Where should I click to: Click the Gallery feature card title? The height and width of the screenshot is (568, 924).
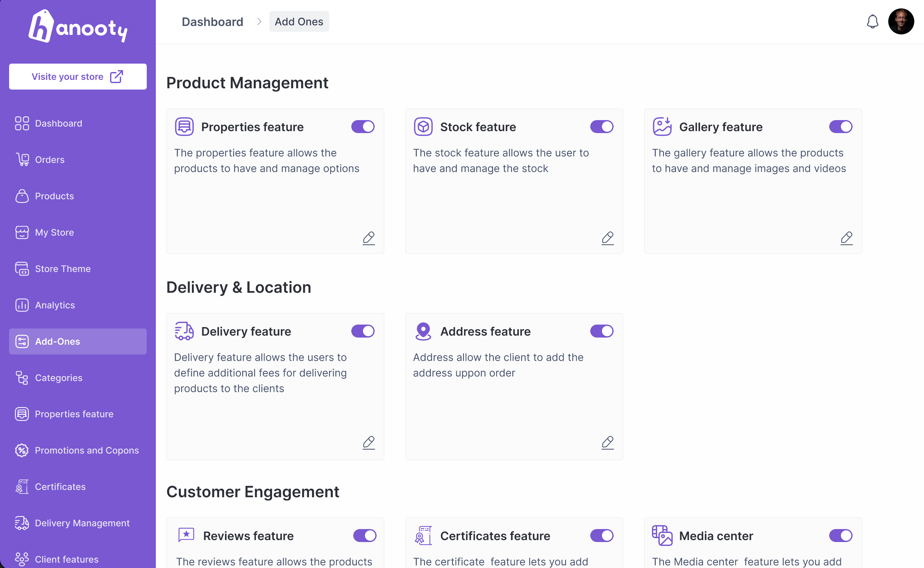pos(721,127)
